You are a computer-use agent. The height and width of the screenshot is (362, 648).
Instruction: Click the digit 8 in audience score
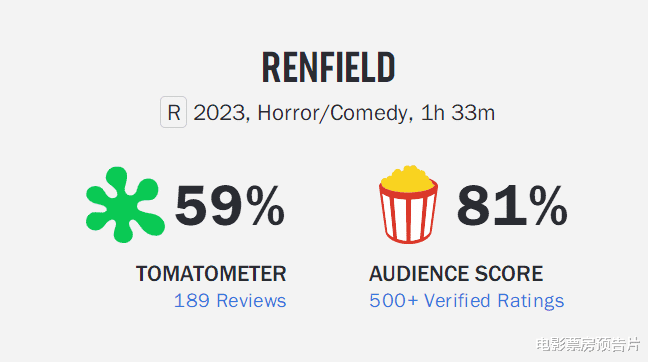click(x=475, y=205)
